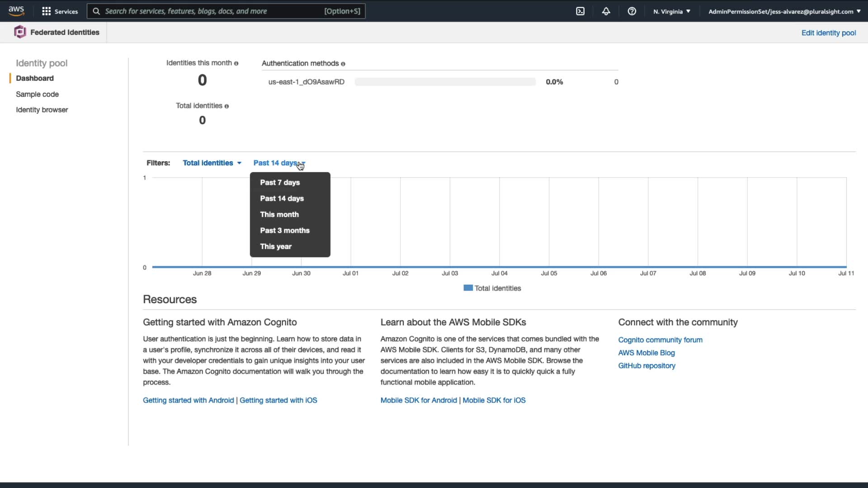868x488 pixels.
Task: Click info icon next to Total identities
Action: pos(226,106)
